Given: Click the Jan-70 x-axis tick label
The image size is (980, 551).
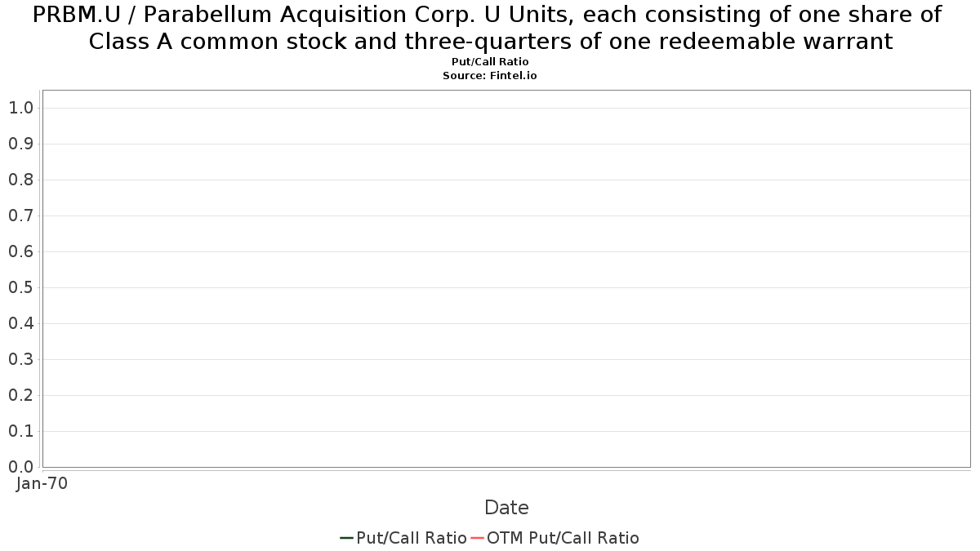Looking at the screenshot, I should pos(42,483).
